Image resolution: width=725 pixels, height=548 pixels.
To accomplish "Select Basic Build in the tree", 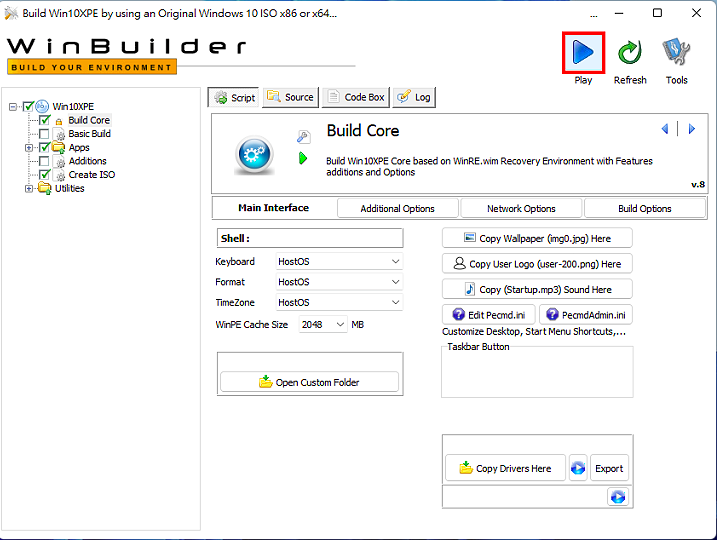I will pos(89,134).
